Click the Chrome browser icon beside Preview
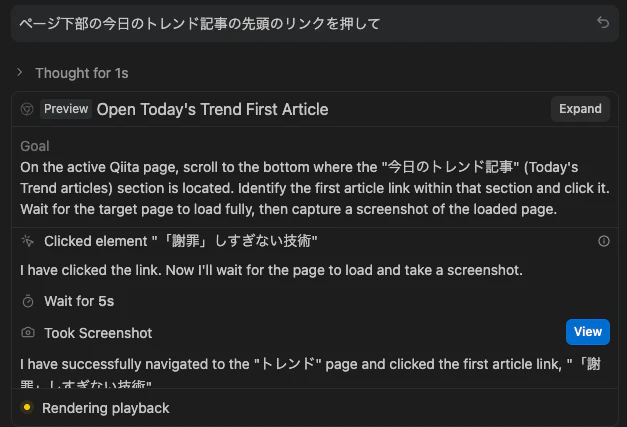627x427 pixels. click(x=27, y=109)
